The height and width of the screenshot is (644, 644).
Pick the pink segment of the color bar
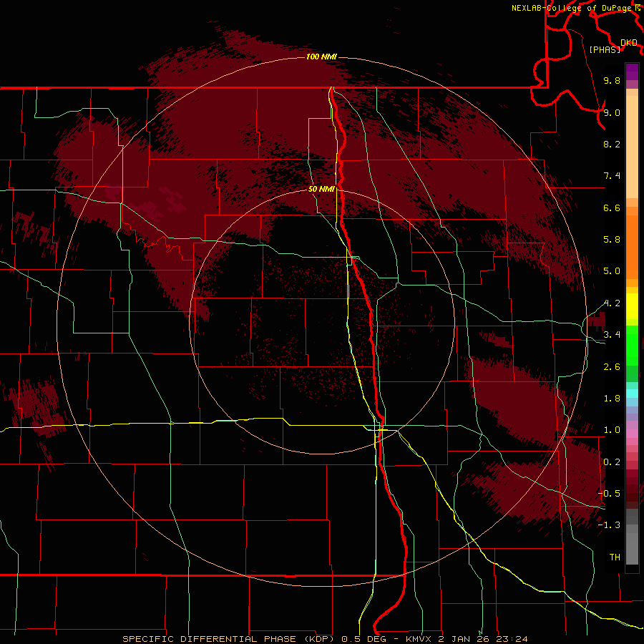coord(632,434)
